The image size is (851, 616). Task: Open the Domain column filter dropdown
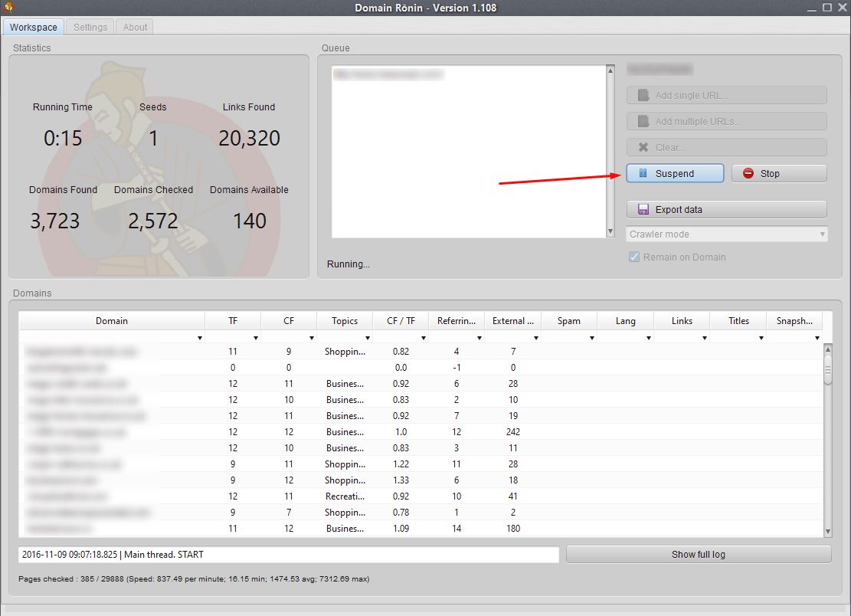(x=200, y=338)
